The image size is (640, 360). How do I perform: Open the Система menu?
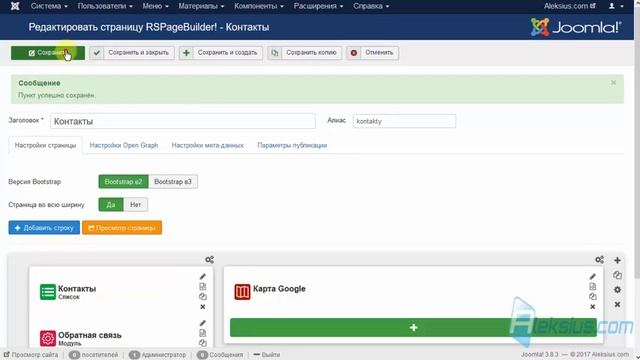tap(49, 6)
